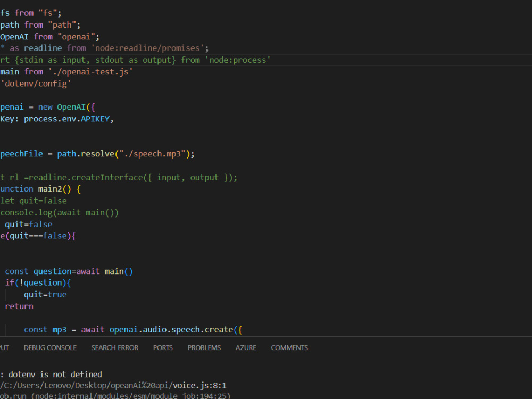The height and width of the screenshot is (399, 532).
Task: Open the PORTS panel tab
Action: tap(163, 348)
